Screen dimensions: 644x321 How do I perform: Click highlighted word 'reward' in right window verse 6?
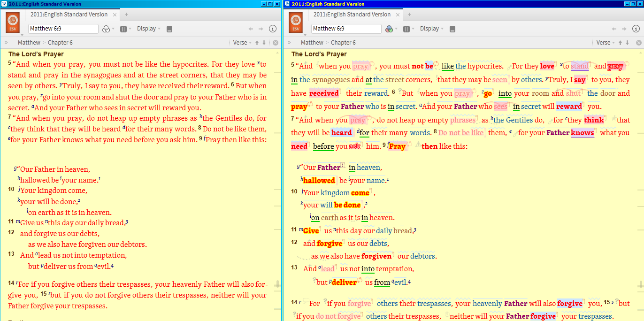569,107
